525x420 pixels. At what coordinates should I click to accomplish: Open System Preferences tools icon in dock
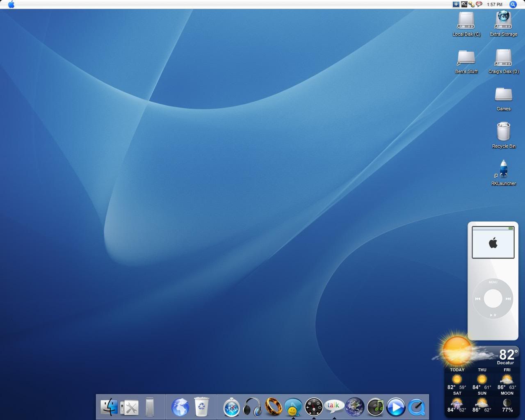tap(130, 408)
